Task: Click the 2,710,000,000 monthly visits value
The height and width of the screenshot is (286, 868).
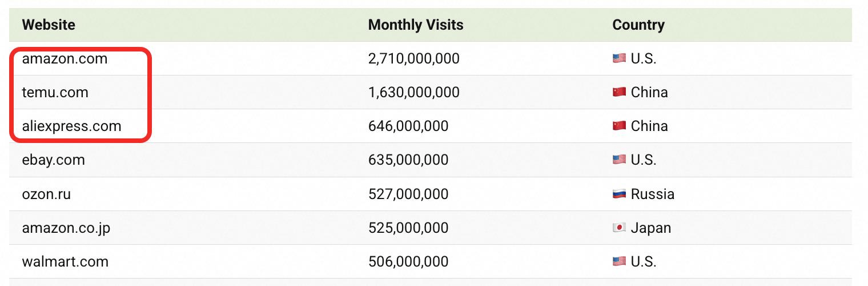Action: point(414,58)
